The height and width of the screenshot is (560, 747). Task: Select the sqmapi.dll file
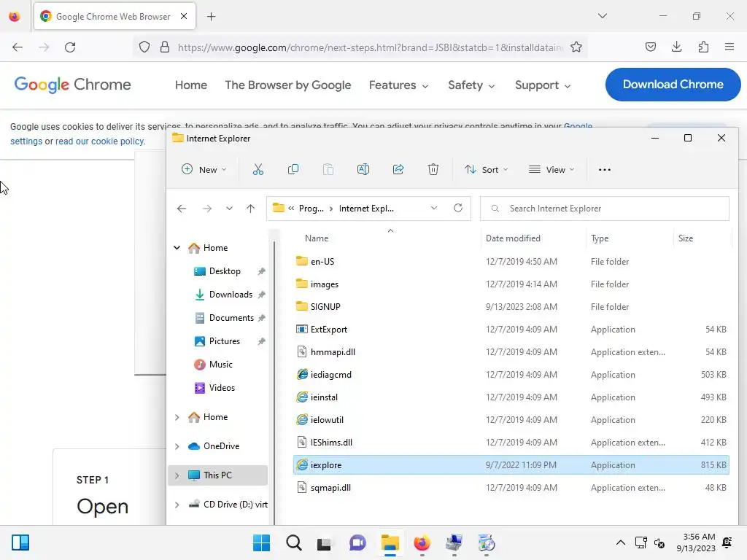click(511, 488)
